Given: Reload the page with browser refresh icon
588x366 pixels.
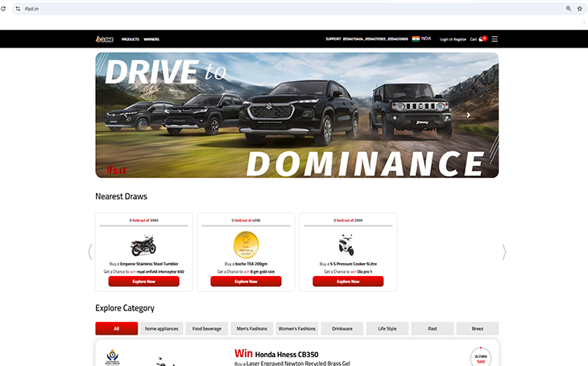Looking at the screenshot, I should [x=3, y=9].
